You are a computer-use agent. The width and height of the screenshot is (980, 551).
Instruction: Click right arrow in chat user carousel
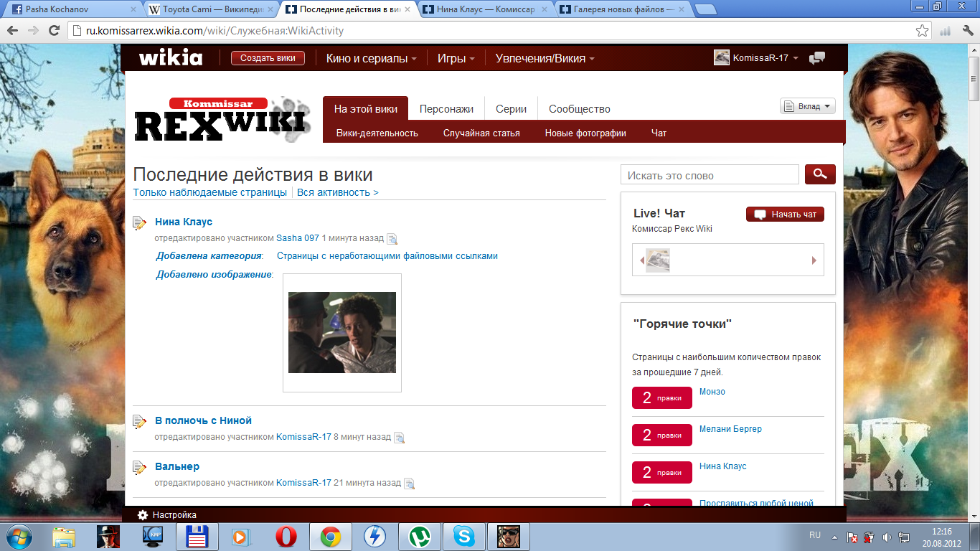814,260
